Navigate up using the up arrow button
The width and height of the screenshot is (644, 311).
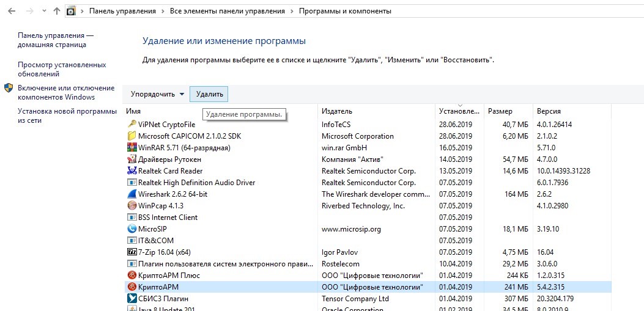[x=57, y=11]
